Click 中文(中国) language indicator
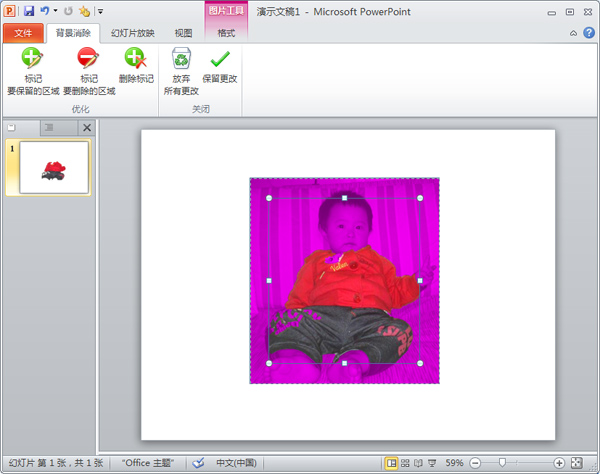The height and width of the screenshot is (474, 600). (x=236, y=463)
